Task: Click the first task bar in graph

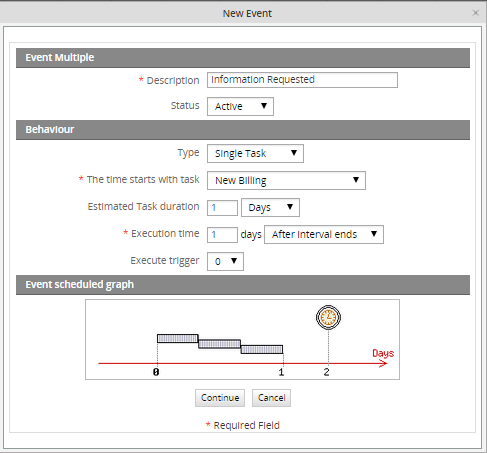Action: click(x=178, y=339)
